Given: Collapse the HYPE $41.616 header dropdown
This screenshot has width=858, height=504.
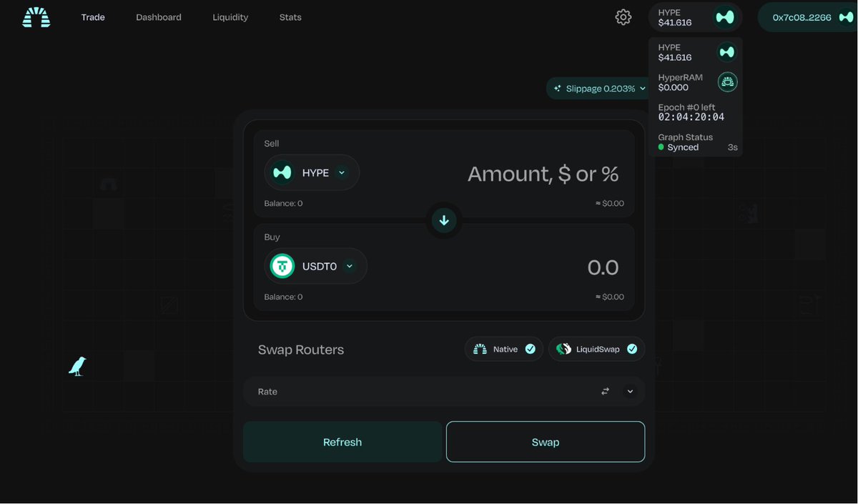Looking at the screenshot, I should (695, 17).
